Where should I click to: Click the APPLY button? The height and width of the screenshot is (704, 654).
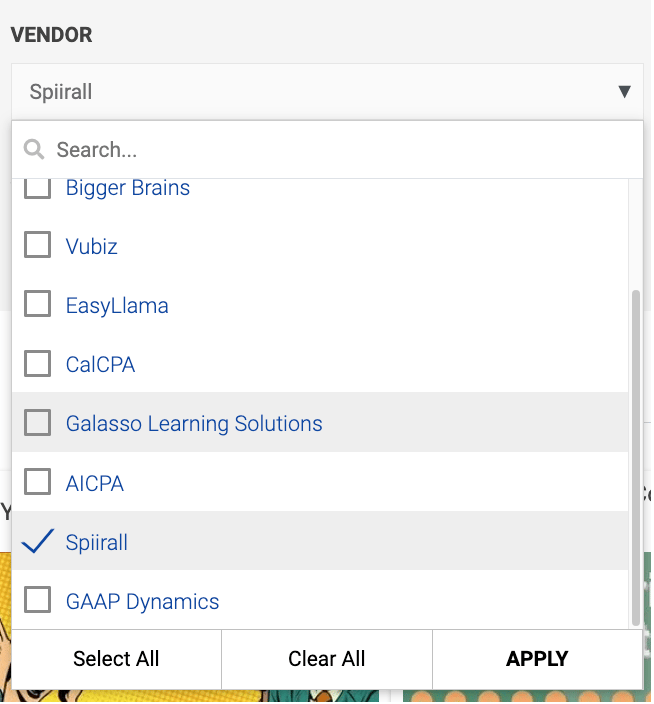tap(537, 659)
